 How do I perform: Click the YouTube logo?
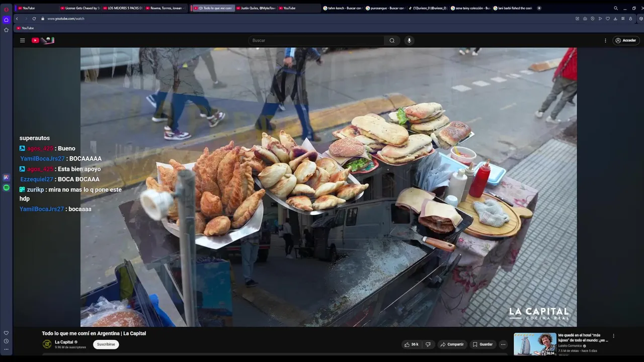point(43,40)
